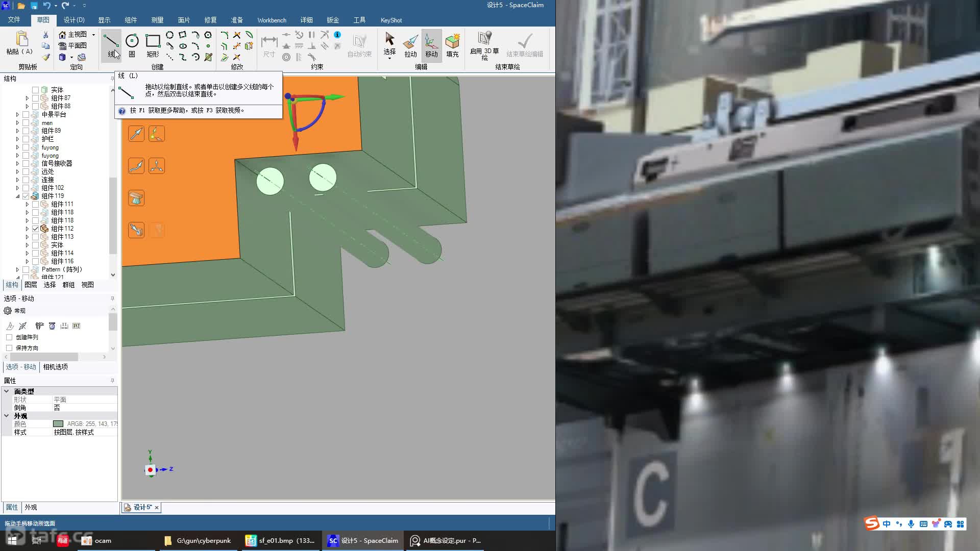Select the Pull (拉动) tool
Image resolution: width=980 pixels, height=551 pixels.
(410, 45)
